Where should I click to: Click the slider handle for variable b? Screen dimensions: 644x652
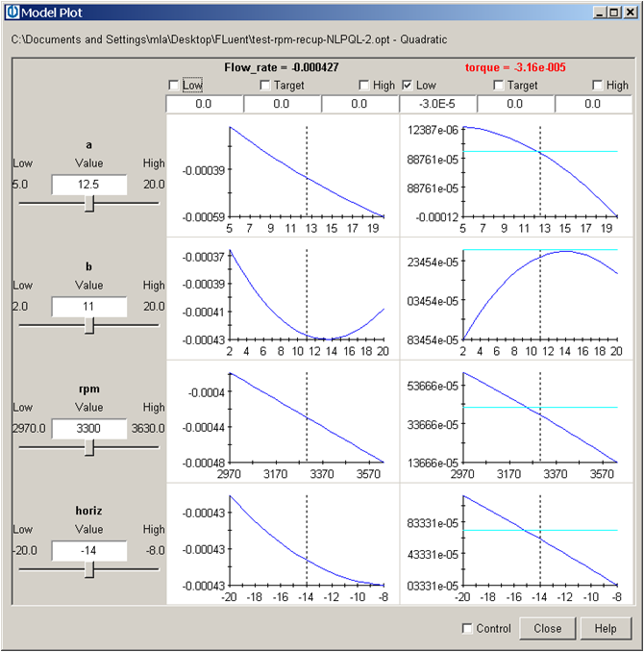89,326
